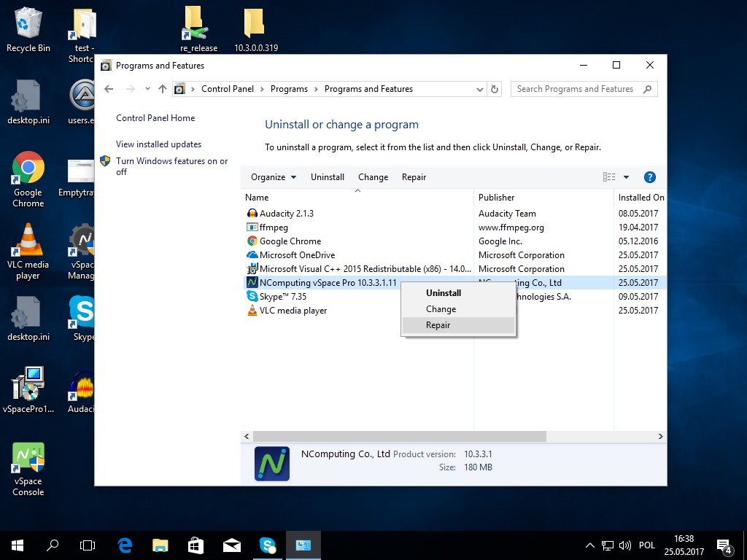The width and height of the screenshot is (747, 560).
Task: Open the view options dropdown arrow
Action: [626, 177]
